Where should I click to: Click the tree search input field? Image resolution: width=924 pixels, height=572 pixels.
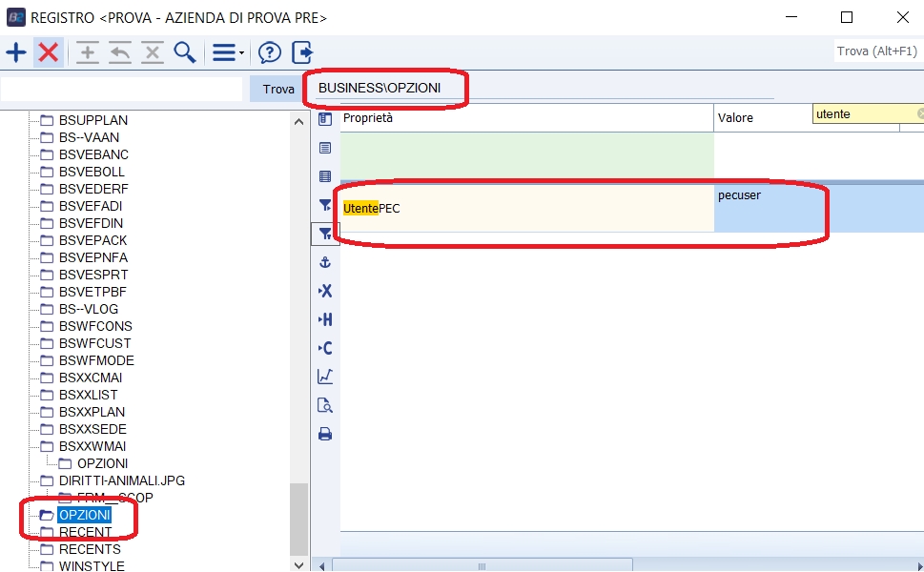coord(121,89)
